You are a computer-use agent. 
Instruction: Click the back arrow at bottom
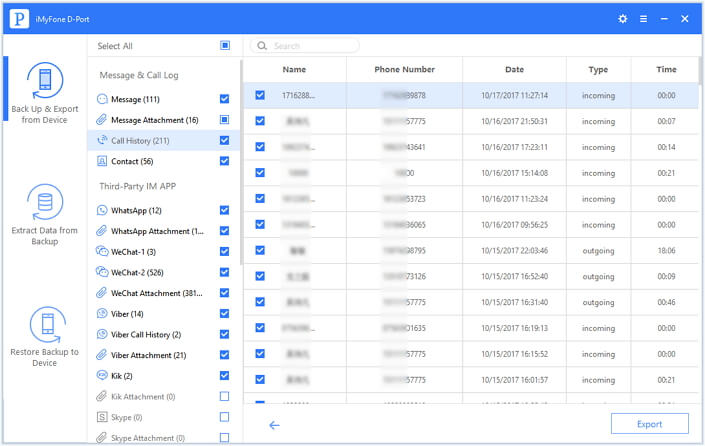point(274,425)
